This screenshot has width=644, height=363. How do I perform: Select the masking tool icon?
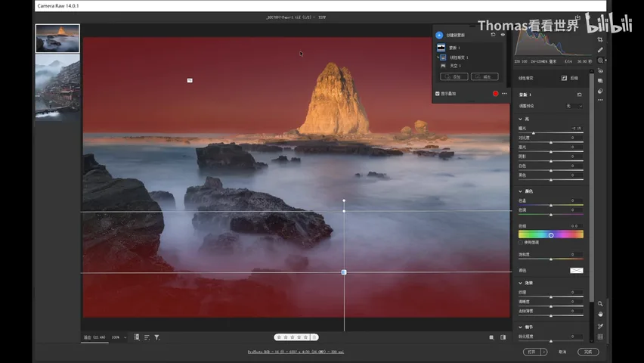point(600,60)
